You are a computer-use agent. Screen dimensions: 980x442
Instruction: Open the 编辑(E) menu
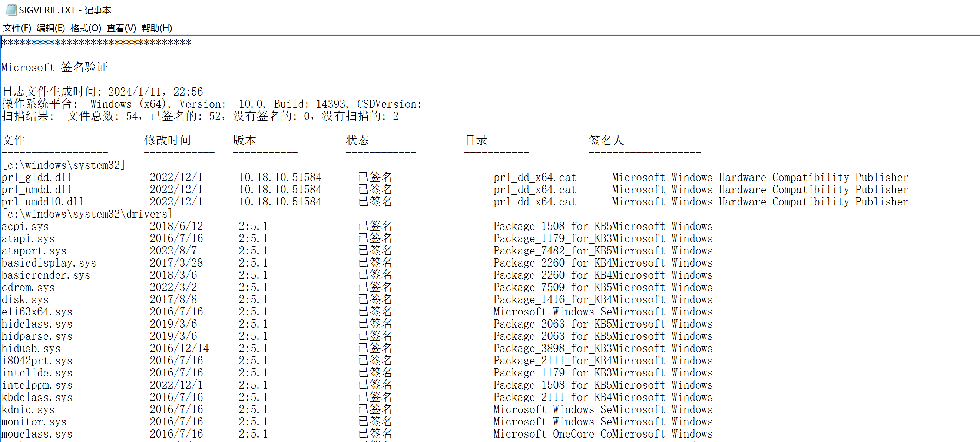point(51,28)
